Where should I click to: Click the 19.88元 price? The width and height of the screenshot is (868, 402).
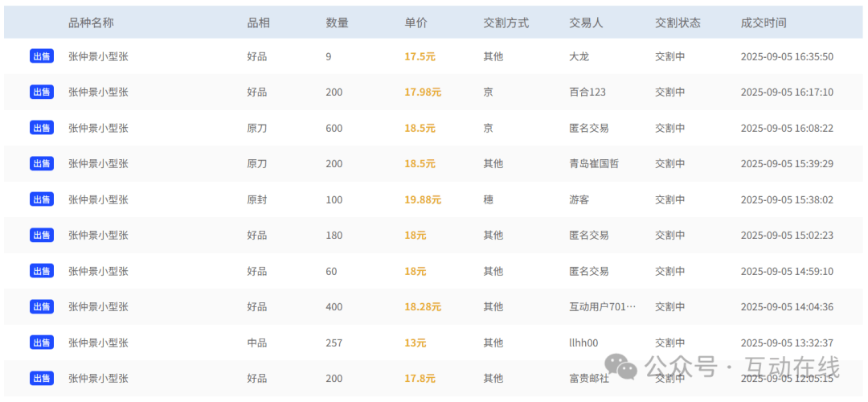click(423, 199)
